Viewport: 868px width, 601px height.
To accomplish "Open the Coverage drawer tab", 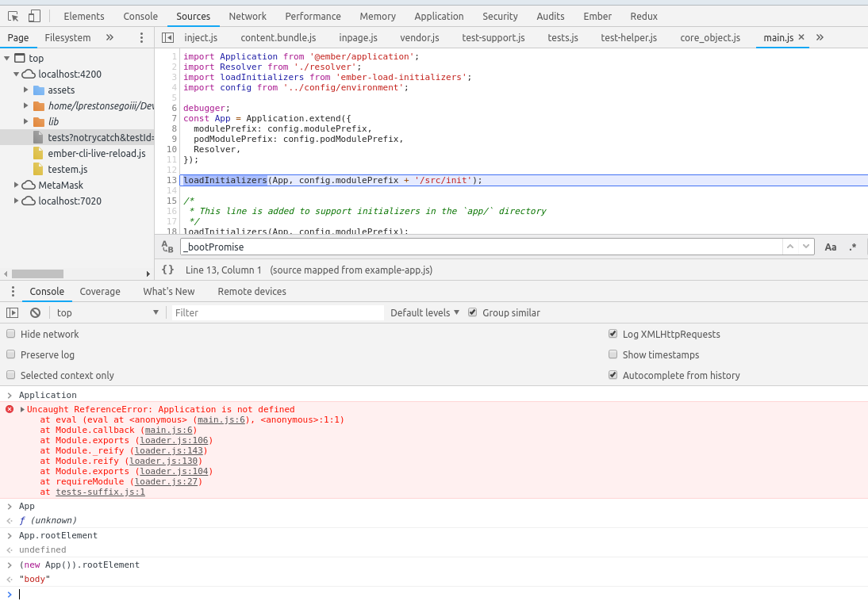I will [x=100, y=292].
